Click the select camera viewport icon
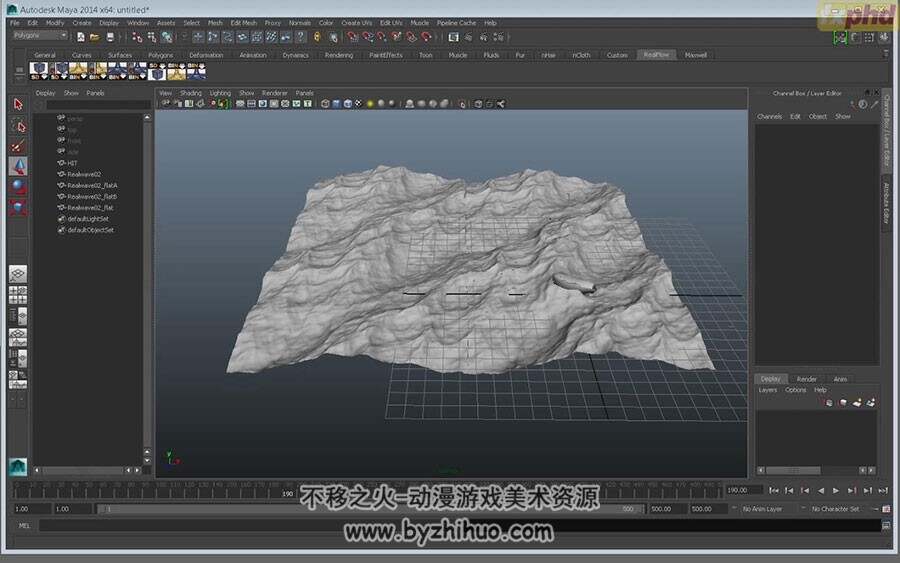900x563 pixels. (166, 104)
